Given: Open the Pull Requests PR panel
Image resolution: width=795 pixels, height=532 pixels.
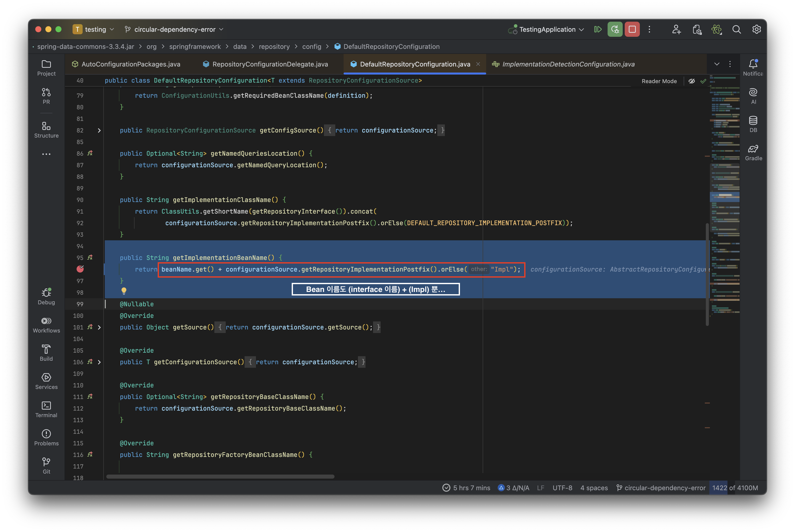Looking at the screenshot, I should pyautogui.click(x=46, y=96).
